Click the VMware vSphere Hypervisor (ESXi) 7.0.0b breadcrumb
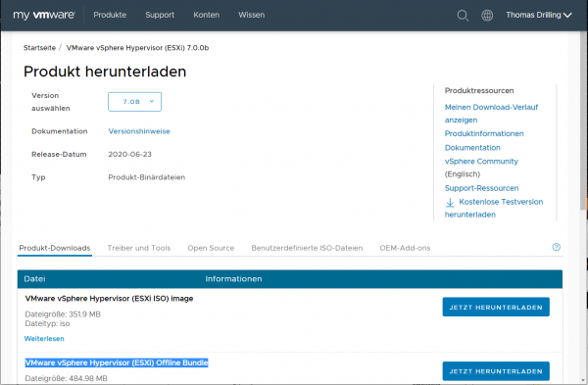Image resolution: width=588 pixels, height=385 pixels. pyautogui.click(x=137, y=48)
